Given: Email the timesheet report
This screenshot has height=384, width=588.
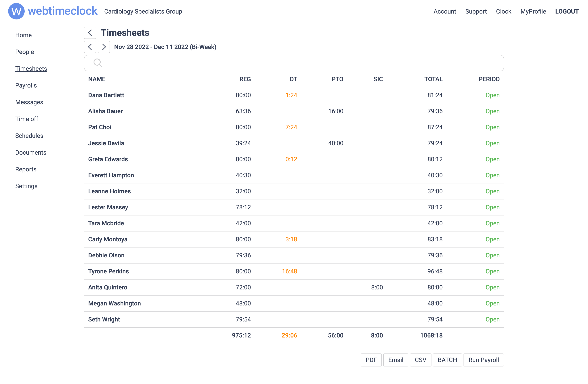Looking at the screenshot, I should click(x=396, y=360).
